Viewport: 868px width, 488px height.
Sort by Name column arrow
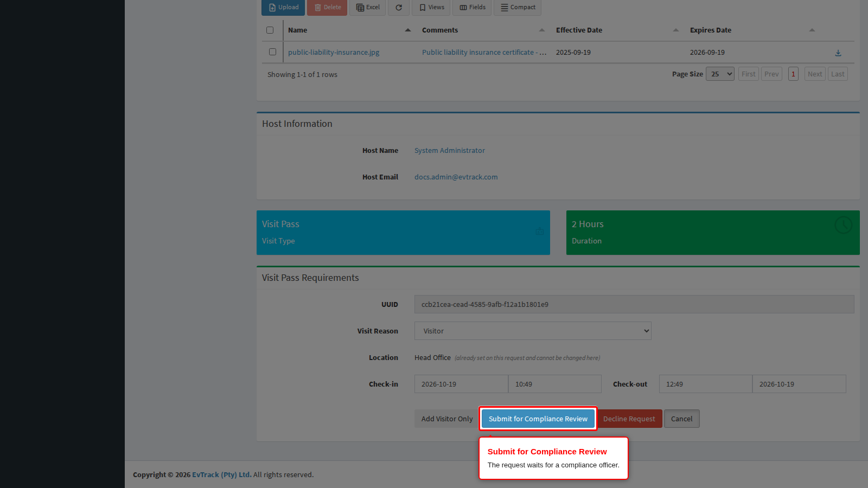[408, 30]
